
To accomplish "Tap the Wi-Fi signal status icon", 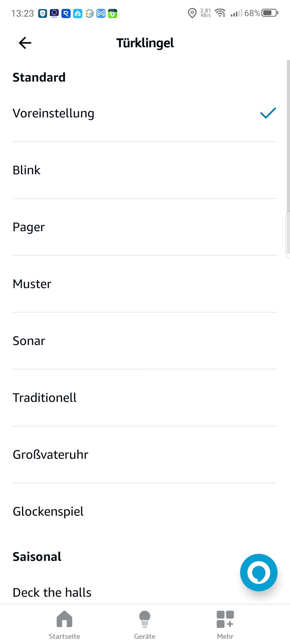I will coord(221,13).
